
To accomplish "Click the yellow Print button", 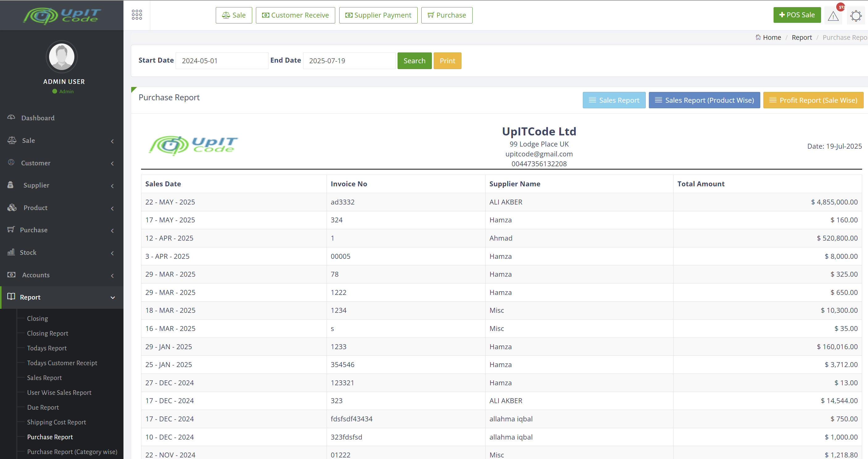I will click(x=447, y=61).
